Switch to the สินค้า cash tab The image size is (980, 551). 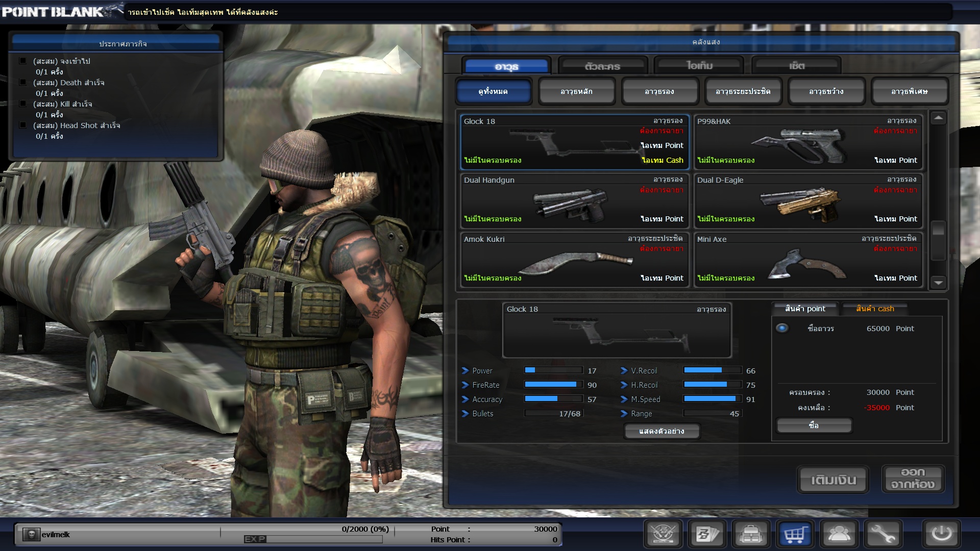pos(874,309)
